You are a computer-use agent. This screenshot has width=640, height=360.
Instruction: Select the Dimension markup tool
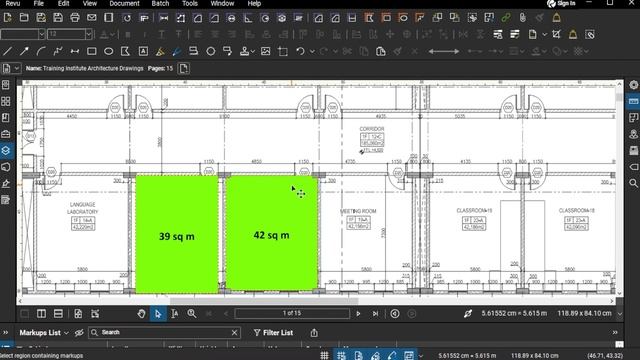[x=75, y=51]
